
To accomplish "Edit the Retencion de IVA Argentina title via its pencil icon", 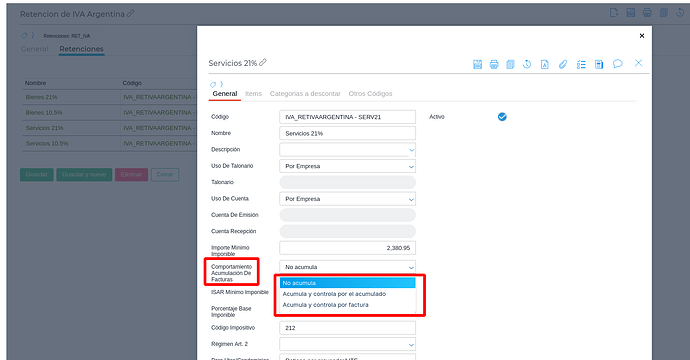I will point(130,14).
